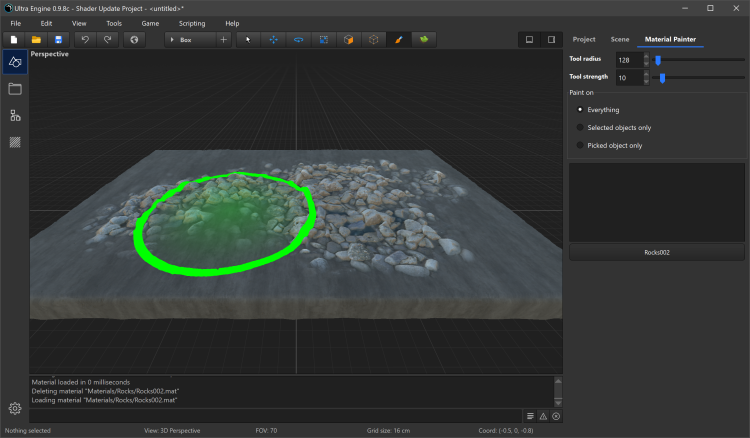Choose Selected objects only option
750x438 pixels.
click(581, 127)
